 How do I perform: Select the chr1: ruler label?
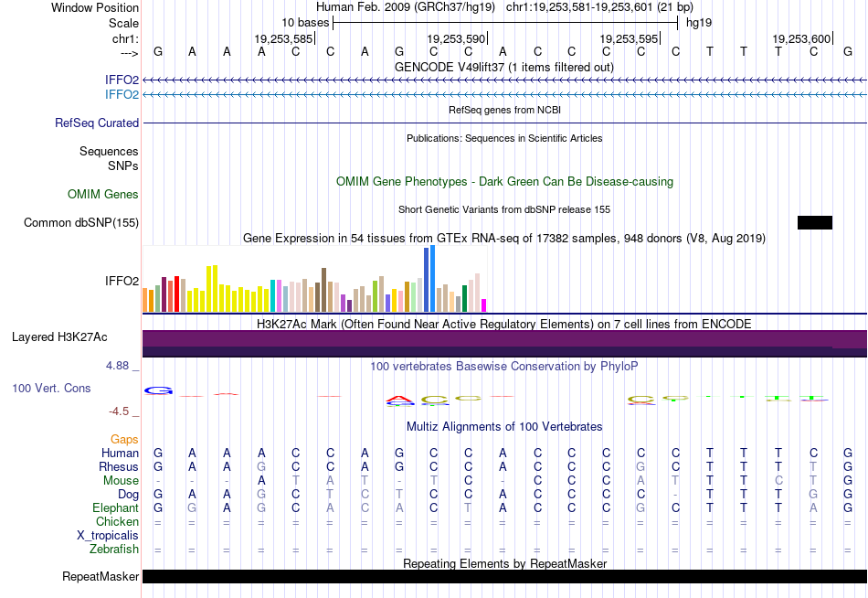(125, 38)
